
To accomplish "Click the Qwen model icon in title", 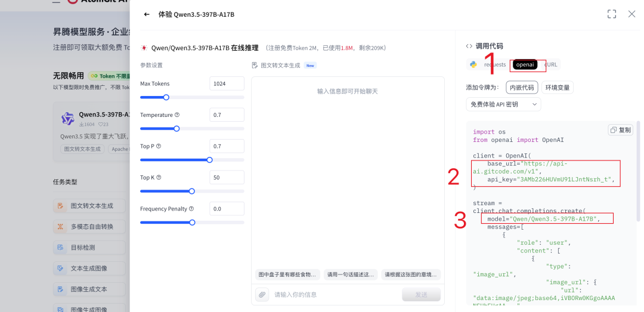I will (x=144, y=48).
